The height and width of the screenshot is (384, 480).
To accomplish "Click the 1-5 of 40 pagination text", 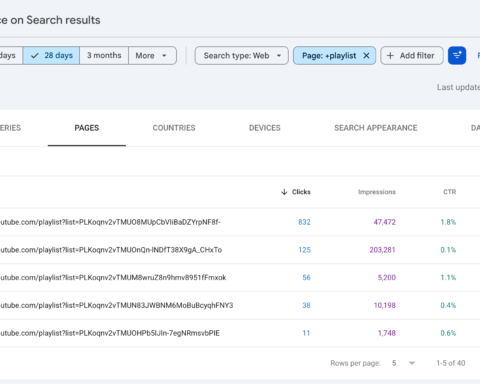I will point(451,363).
